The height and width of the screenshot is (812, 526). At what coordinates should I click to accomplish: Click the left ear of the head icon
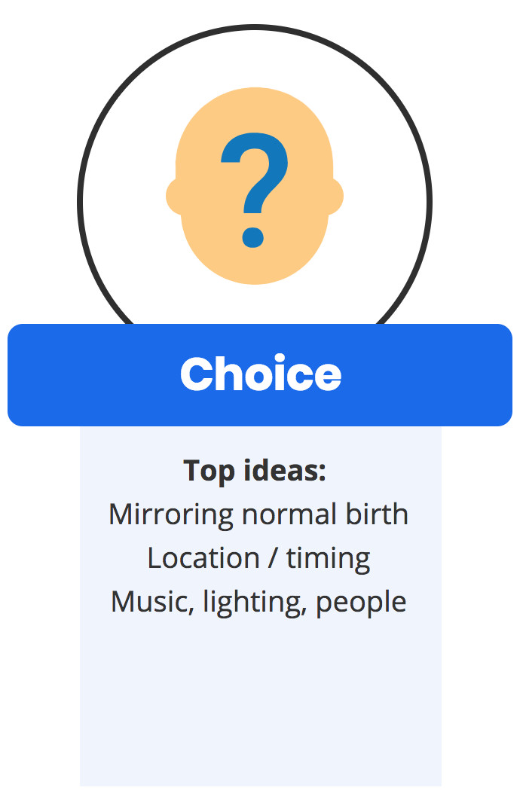173,197
